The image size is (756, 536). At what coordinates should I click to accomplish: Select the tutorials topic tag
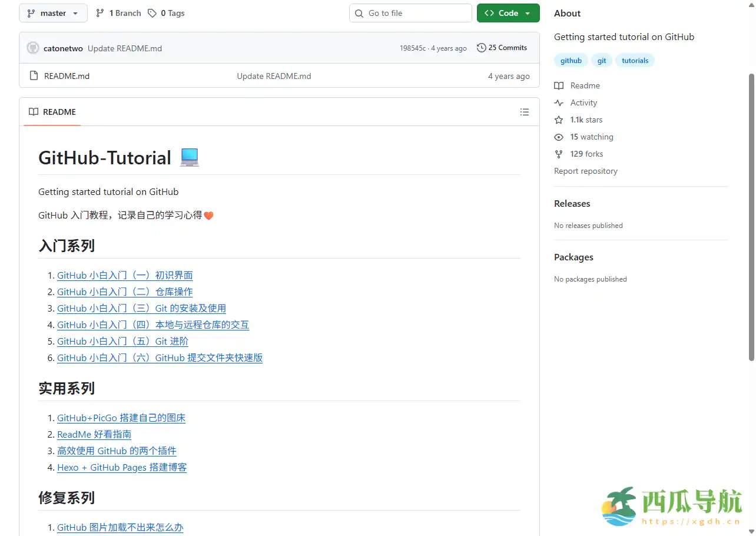pos(635,60)
